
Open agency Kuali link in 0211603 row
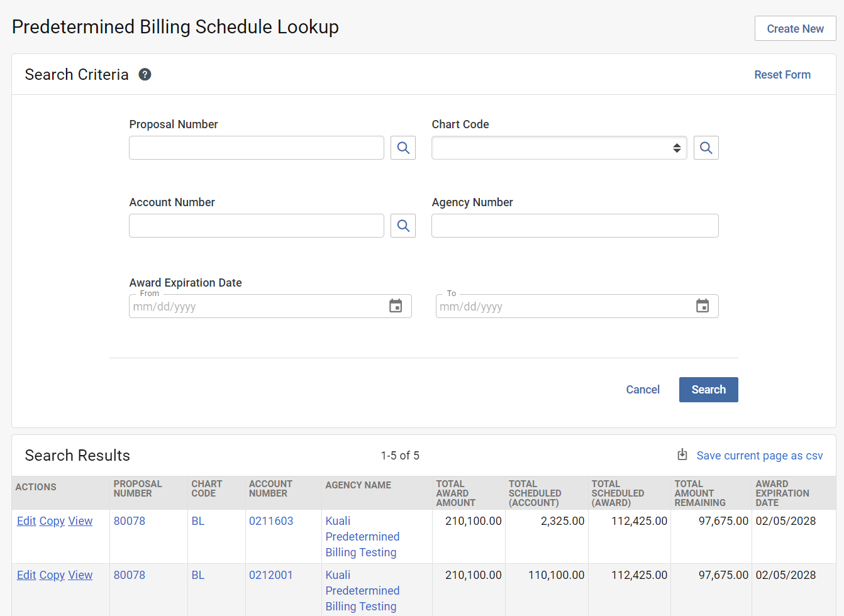tap(362, 537)
